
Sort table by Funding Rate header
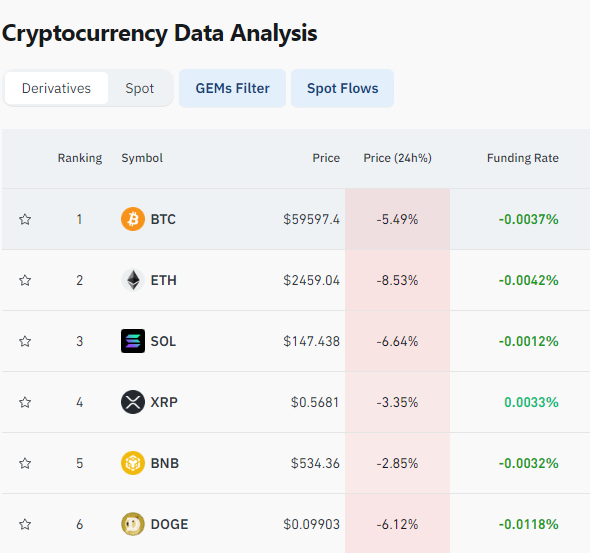point(523,158)
